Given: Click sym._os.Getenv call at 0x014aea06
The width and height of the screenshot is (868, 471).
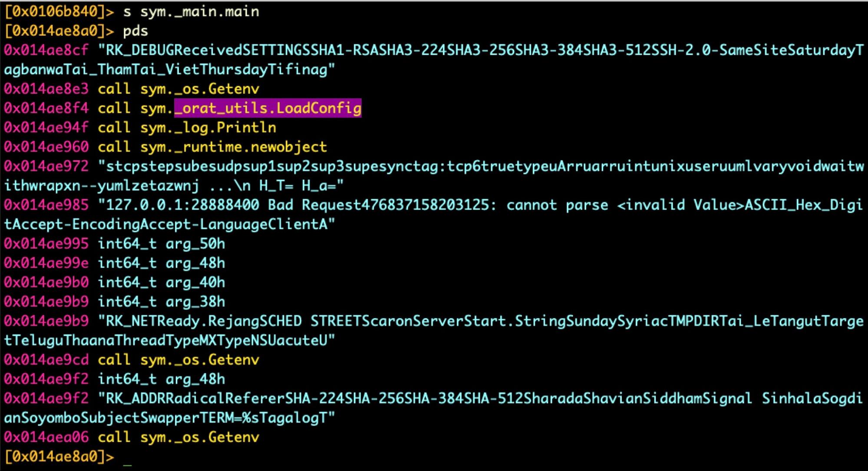Looking at the screenshot, I should 199,437.
